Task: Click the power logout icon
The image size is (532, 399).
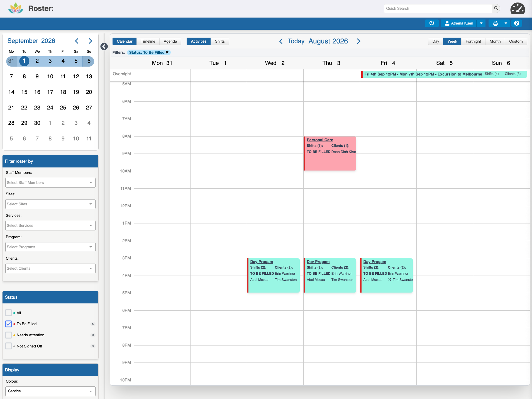Action: tap(432, 23)
